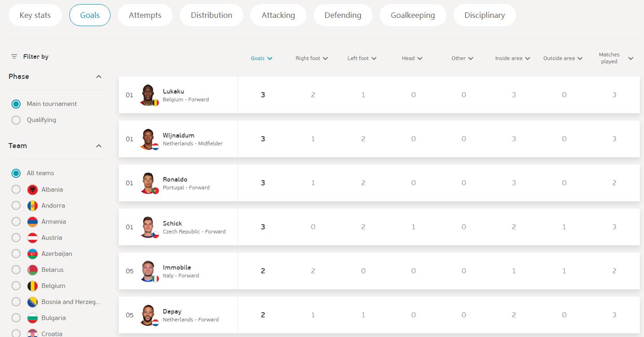This screenshot has height=337, width=644.
Task: Open Schick's player name link
Action: tap(172, 223)
